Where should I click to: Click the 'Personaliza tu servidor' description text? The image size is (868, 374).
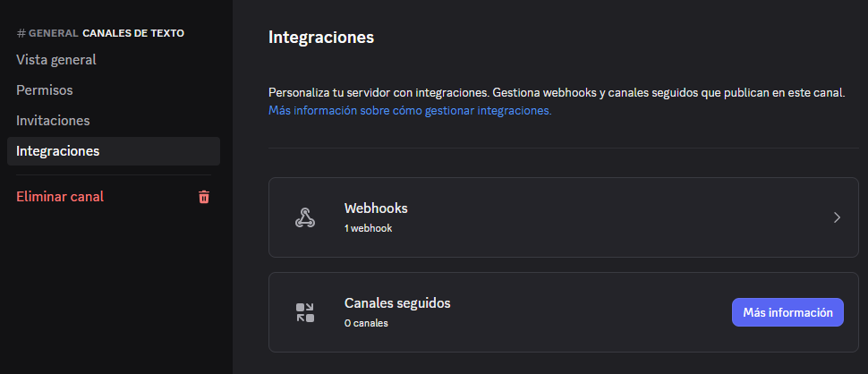pos(557,93)
